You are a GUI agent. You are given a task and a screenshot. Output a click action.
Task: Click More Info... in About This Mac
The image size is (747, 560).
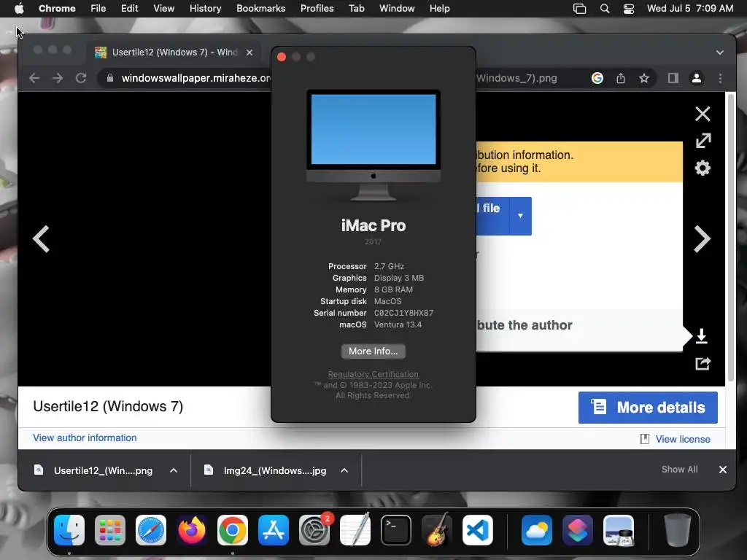click(x=373, y=351)
